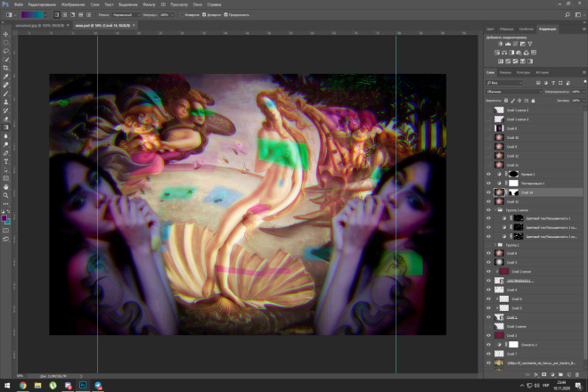588x392 pixels.
Task: Select the Eyedropper tool
Action: click(5, 77)
